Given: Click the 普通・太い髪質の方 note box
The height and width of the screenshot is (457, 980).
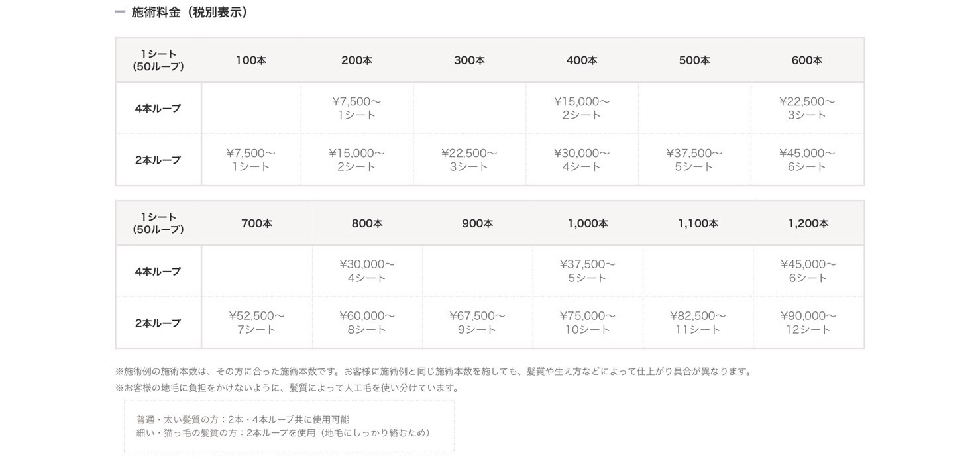Looking at the screenshot, I should pos(290,426).
